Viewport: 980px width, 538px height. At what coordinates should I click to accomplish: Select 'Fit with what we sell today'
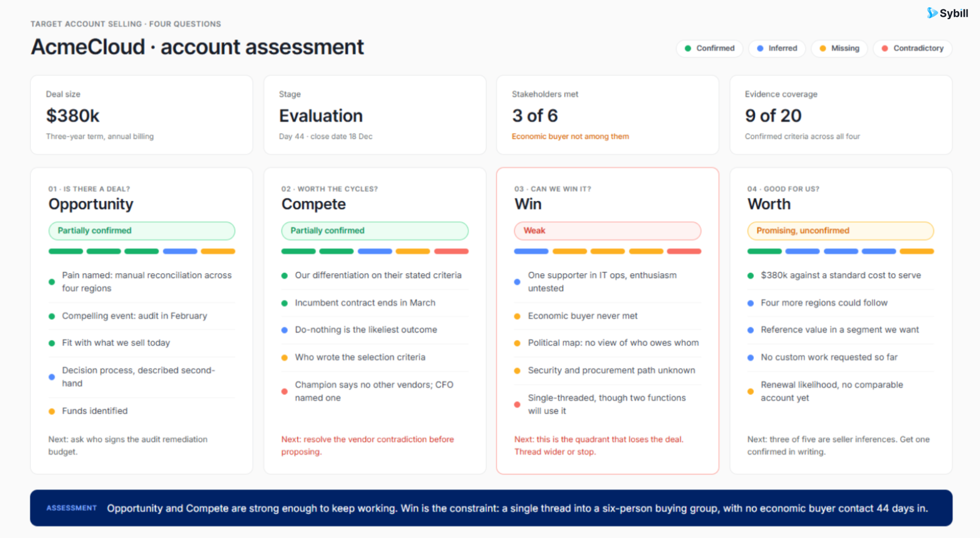click(142, 343)
